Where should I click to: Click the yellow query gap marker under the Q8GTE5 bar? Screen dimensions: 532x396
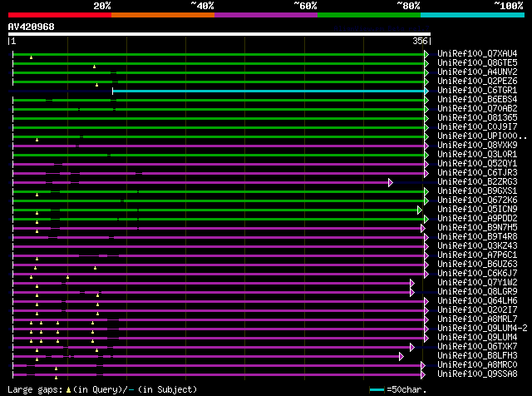coord(94,67)
